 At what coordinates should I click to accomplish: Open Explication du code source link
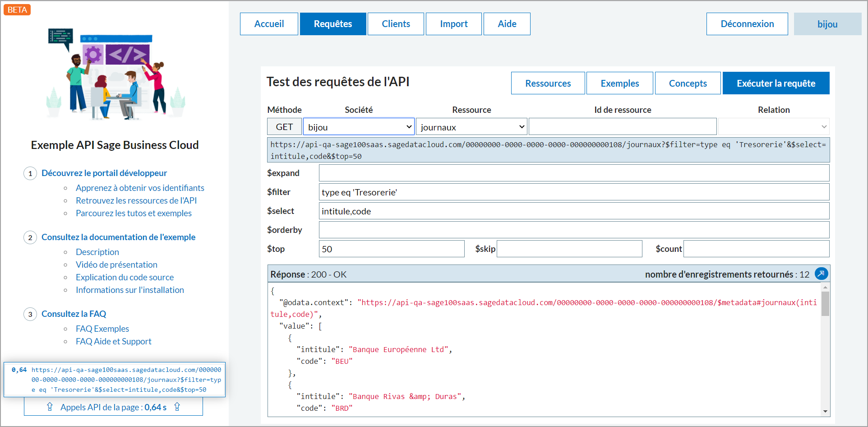point(125,277)
